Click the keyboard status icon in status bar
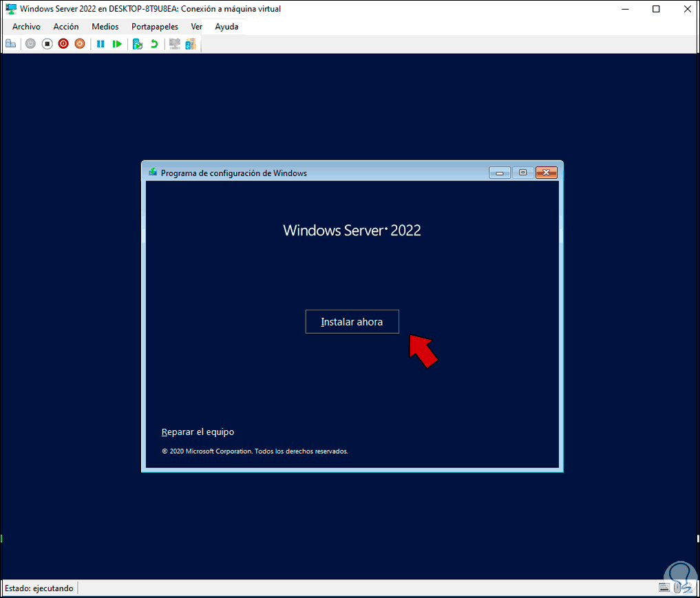 [x=664, y=588]
